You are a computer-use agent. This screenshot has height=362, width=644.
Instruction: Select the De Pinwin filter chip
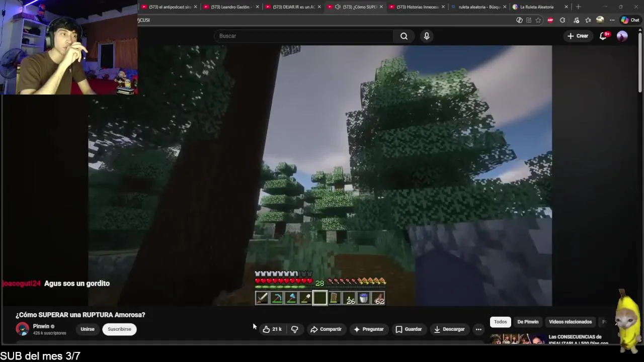pos(528,322)
